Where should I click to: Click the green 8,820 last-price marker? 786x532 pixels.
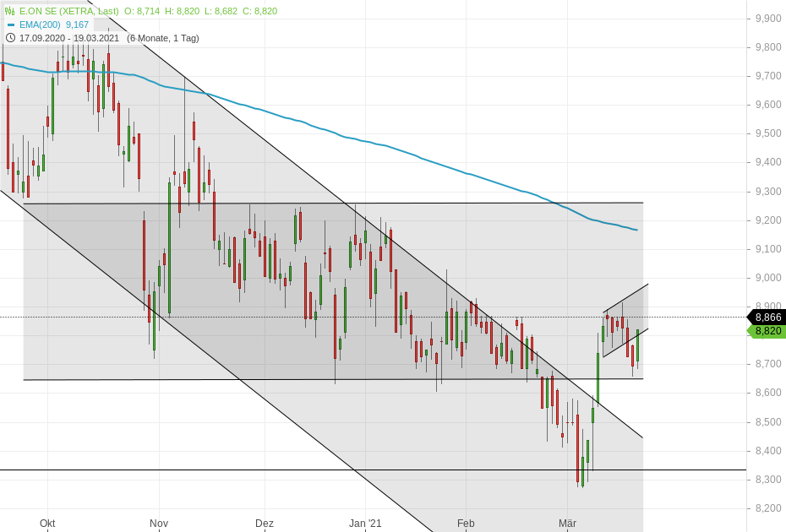pyautogui.click(x=767, y=331)
